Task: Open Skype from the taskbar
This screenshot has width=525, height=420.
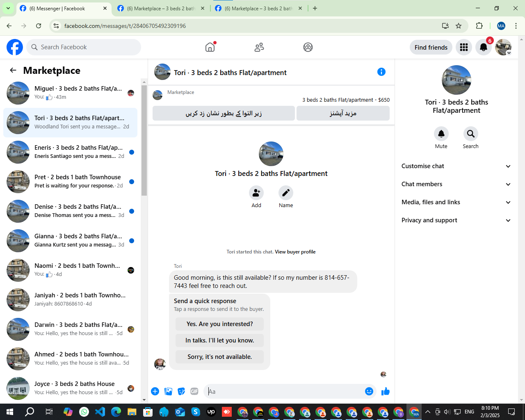Action: 196,412
